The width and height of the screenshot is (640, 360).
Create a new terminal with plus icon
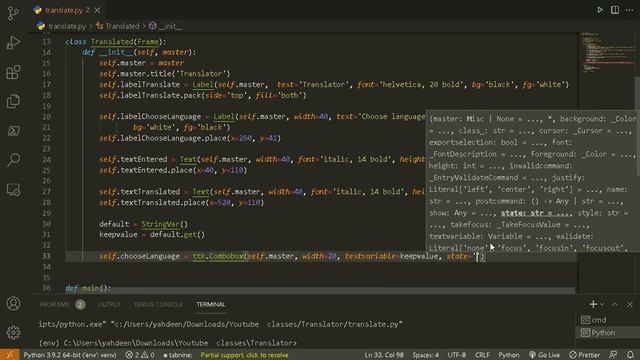[x=593, y=304]
